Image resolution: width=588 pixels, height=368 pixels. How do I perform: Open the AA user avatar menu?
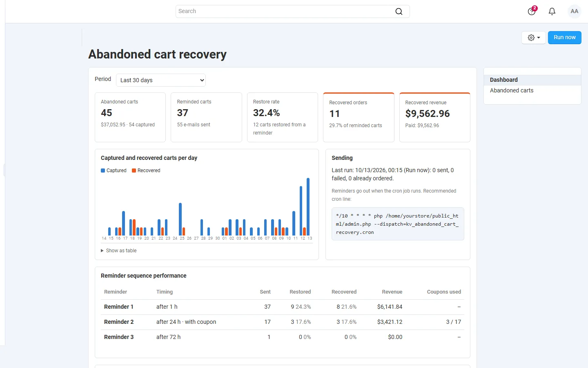pos(575,11)
